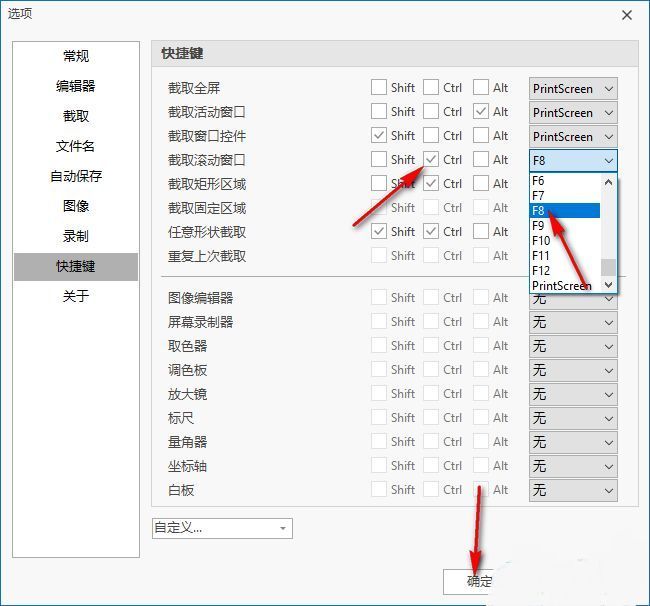Uncheck Alt for 截取活动窗口
The width and height of the screenshot is (650, 606).
(x=481, y=112)
